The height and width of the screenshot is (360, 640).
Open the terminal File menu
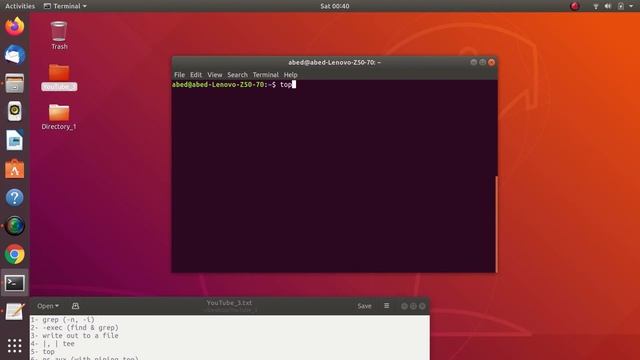[x=179, y=75]
